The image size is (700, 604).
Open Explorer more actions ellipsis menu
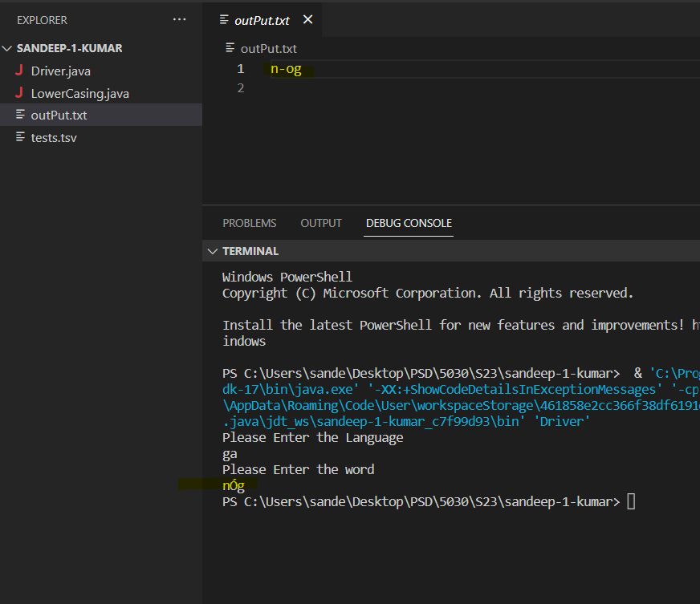179,19
